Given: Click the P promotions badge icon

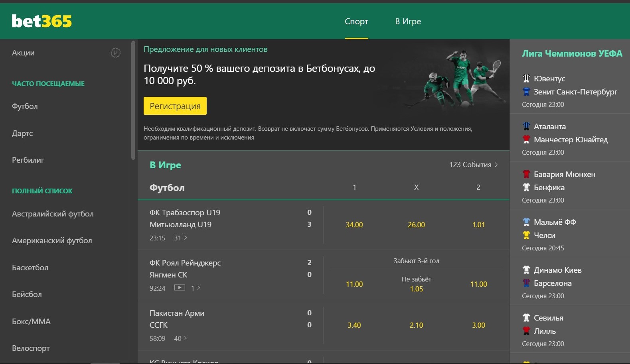Looking at the screenshot, I should click(115, 53).
